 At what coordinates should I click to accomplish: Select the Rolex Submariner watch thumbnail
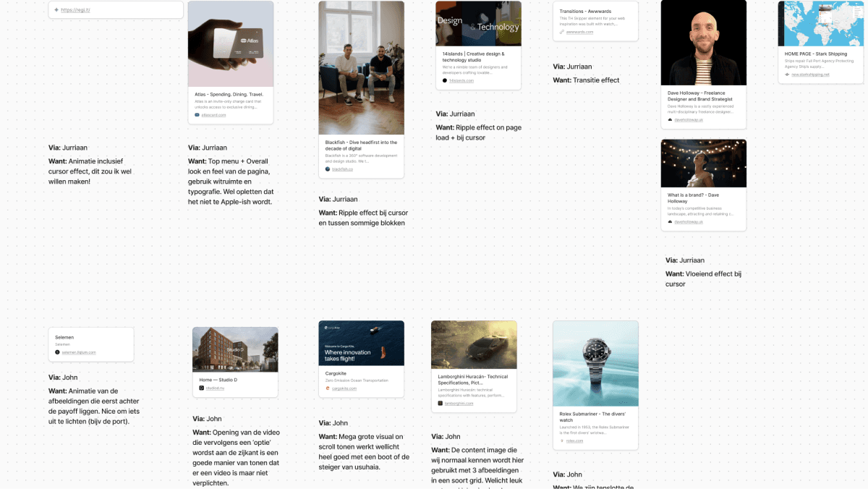(596, 364)
